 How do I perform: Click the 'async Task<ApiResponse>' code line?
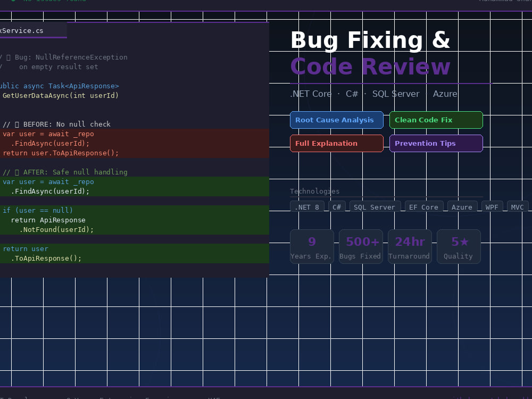click(60, 86)
